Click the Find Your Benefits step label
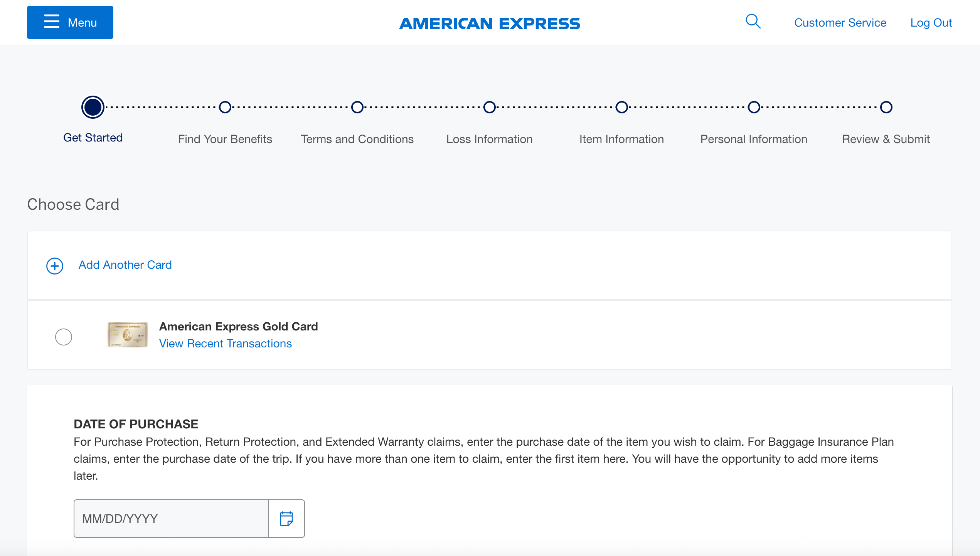 coord(225,139)
